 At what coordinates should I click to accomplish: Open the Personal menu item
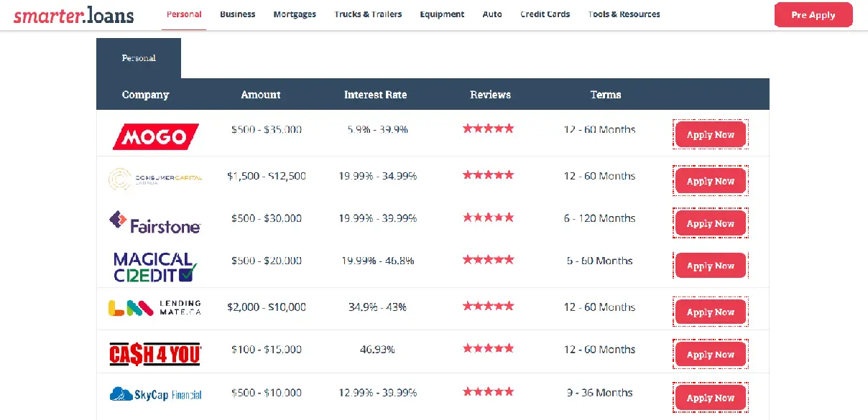click(x=184, y=14)
